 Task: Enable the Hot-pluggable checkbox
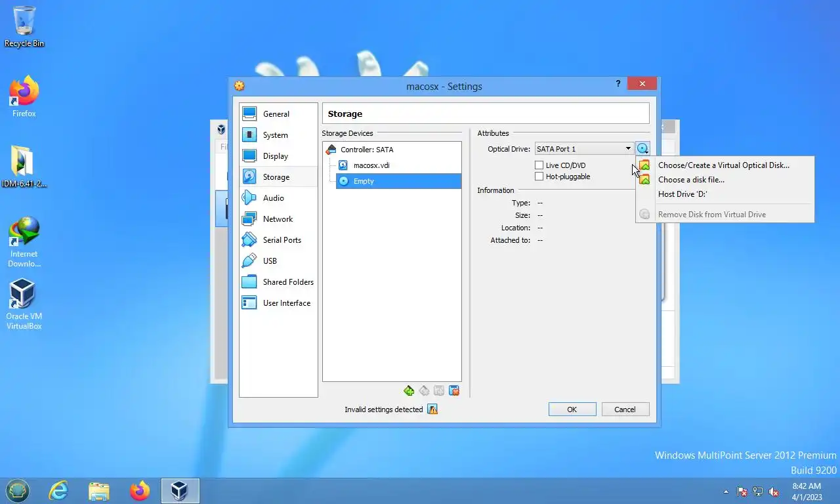(x=539, y=177)
